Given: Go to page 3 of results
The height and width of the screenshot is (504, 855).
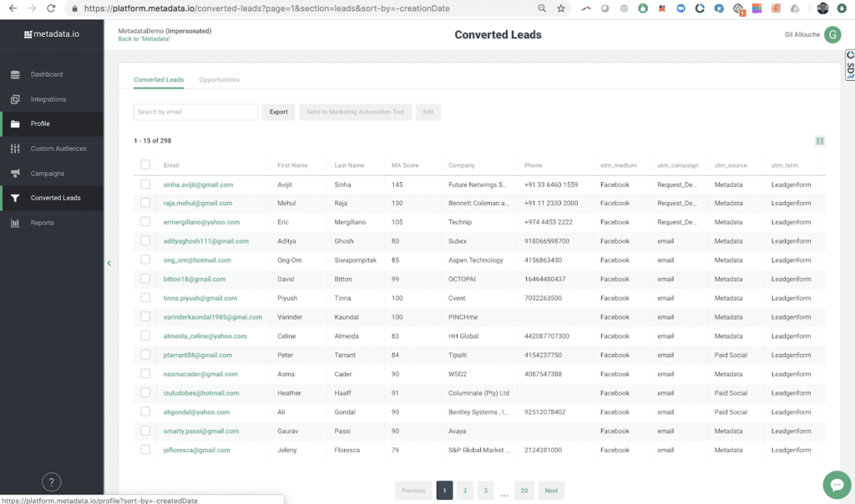Looking at the screenshot, I should [x=485, y=491].
